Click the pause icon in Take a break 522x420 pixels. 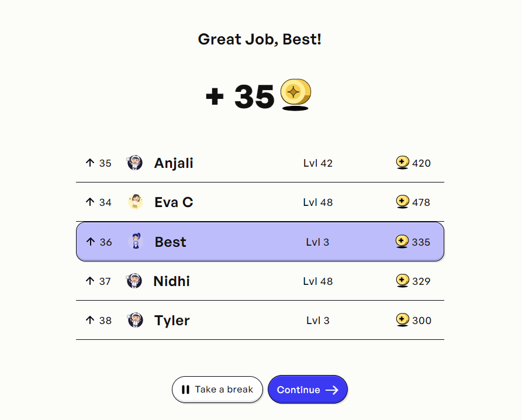click(x=186, y=389)
